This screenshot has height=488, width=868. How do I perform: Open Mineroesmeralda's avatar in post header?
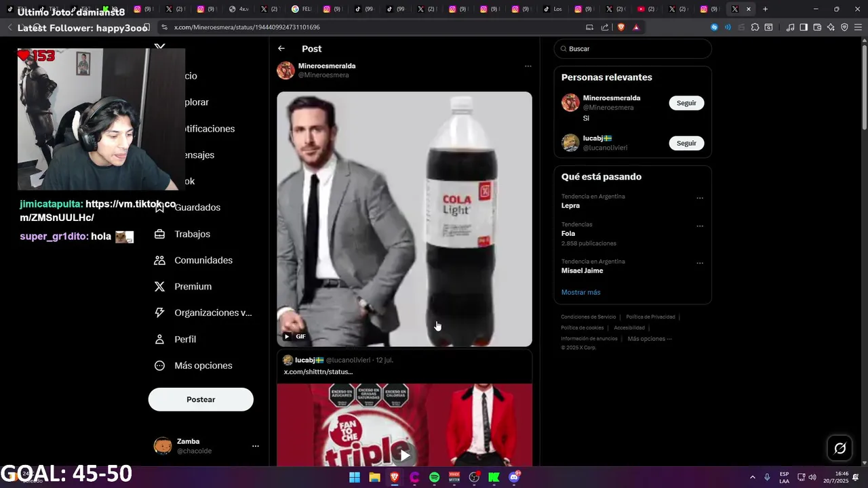click(x=285, y=70)
